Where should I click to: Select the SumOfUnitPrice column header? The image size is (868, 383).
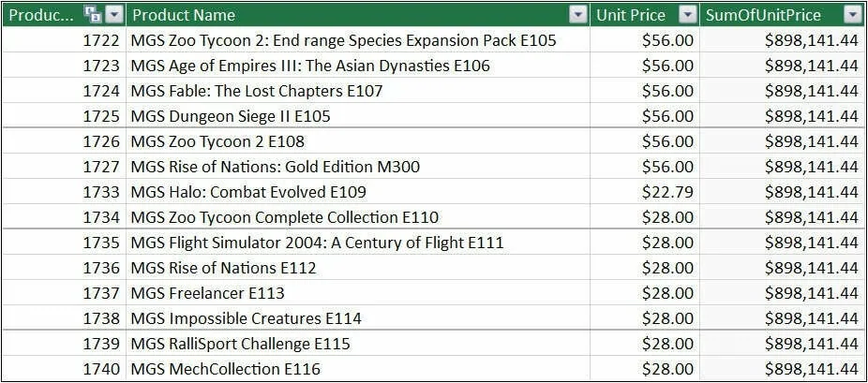click(x=763, y=15)
